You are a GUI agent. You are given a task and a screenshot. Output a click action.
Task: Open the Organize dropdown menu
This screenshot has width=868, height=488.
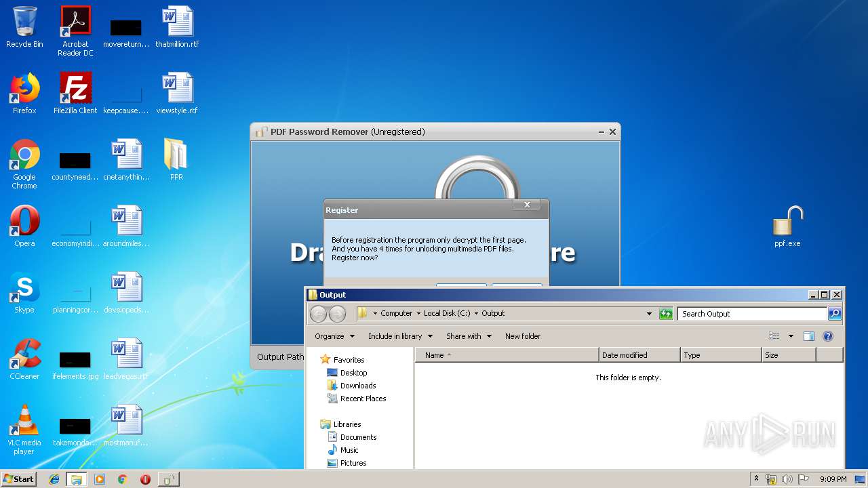click(334, 336)
